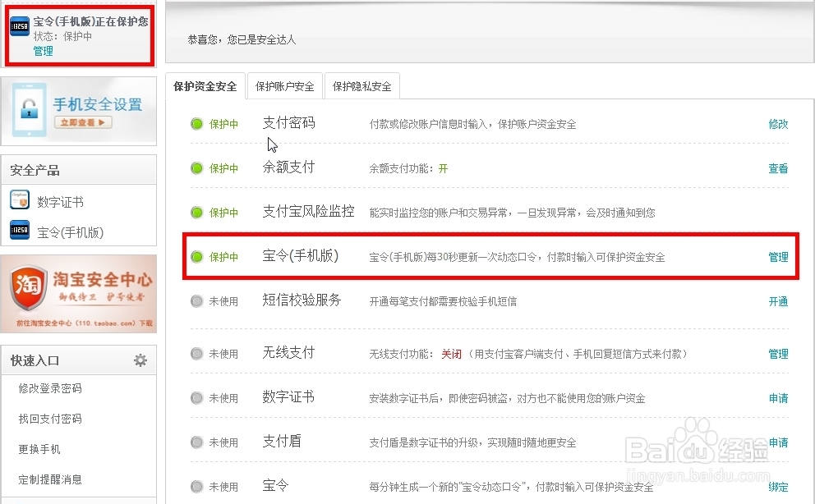Click 开通 link for 短信校验服务
The width and height of the screenshot is (815, 504).
pos(778,301)
